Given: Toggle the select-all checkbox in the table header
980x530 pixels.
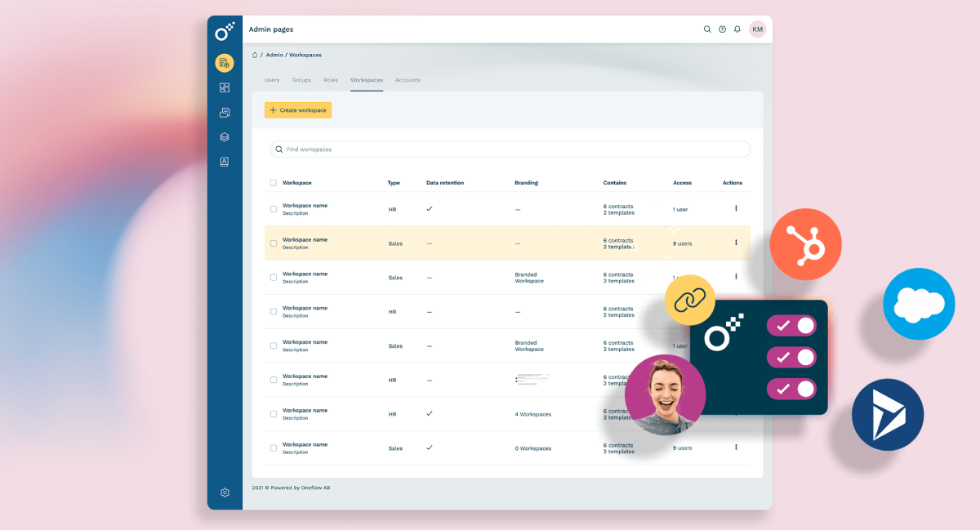Looking at the screenshot, I should tap(274, 183).
